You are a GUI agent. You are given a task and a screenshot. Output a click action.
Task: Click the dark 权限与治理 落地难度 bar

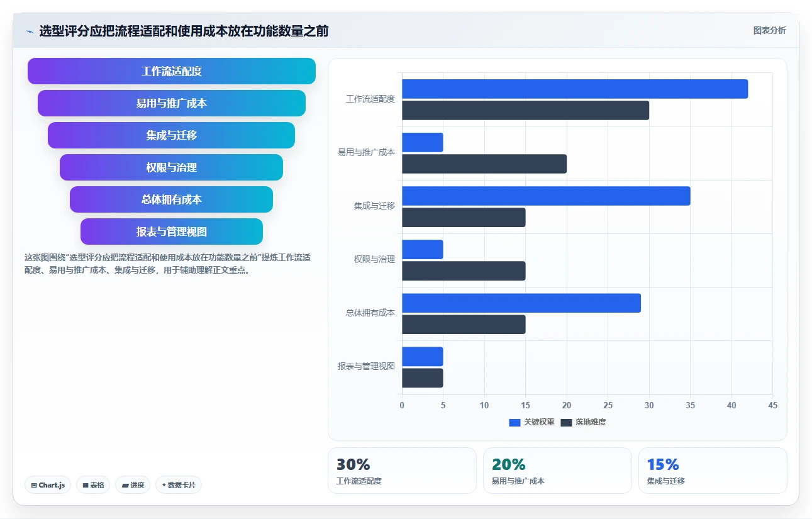pyautogui.click(x=464, y=271)
